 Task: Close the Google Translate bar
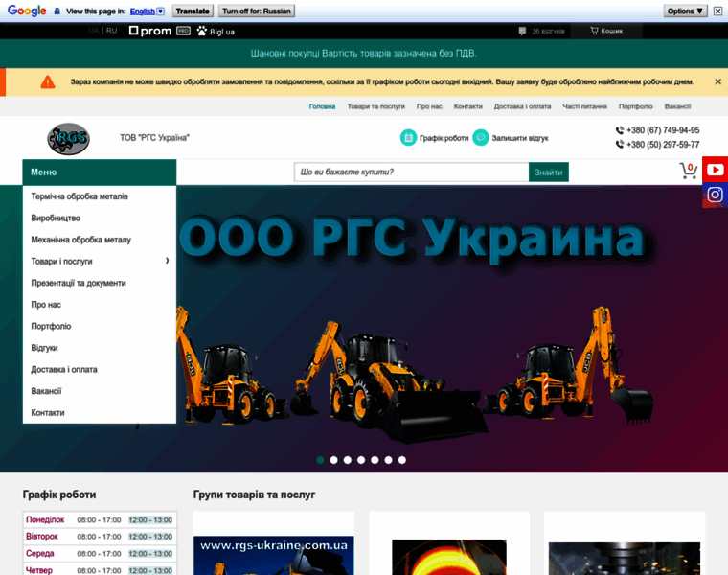[717, 11]
